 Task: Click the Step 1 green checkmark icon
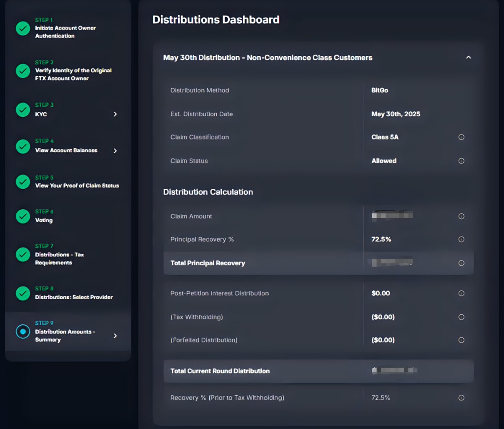coord(23,28)
